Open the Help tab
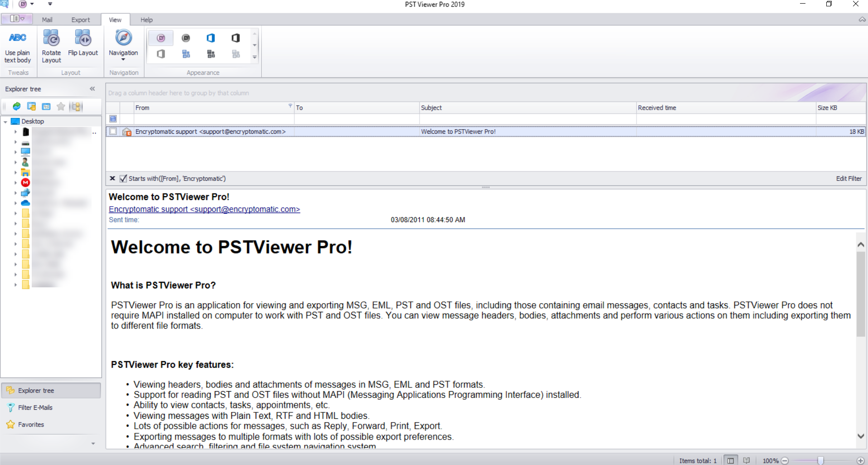The image size is (868, 465). point(146,19)
